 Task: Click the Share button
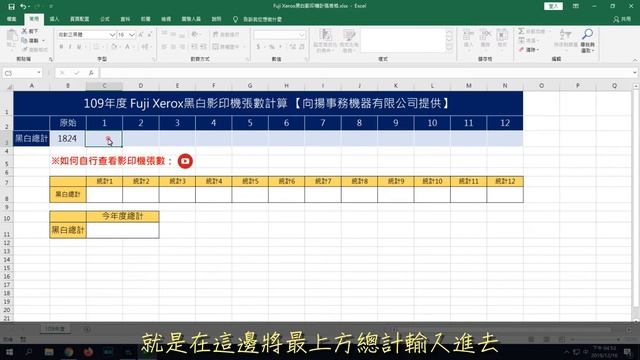pyautogui.click(x=622, y=19)
